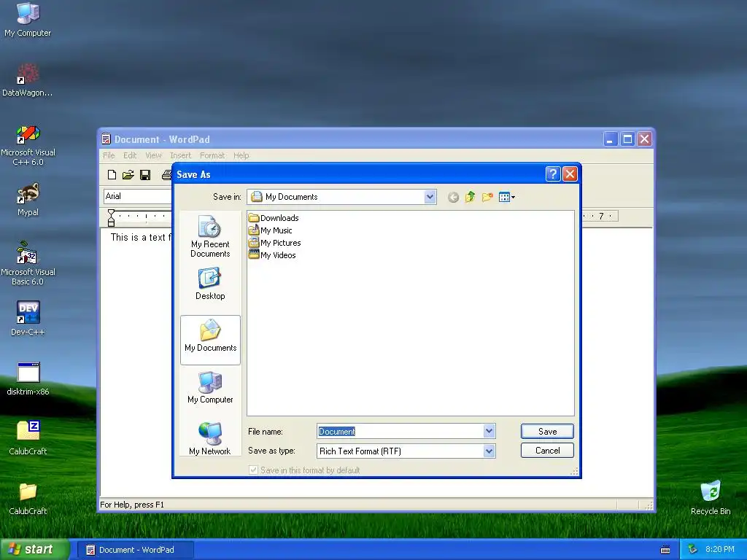Open My Network in the places bar
The width and height of the screenshot is (747, 560).
tap(210, 438)
